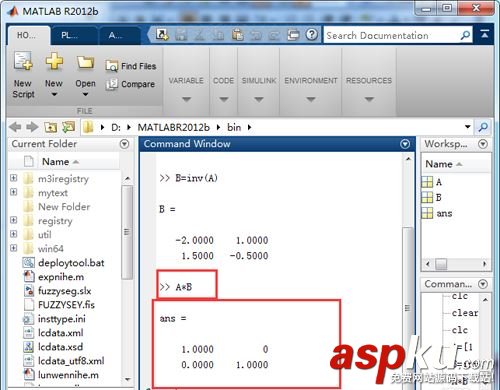The image size is (500, 390).
Task: Create a New Script
Action: tap(23, 75)
